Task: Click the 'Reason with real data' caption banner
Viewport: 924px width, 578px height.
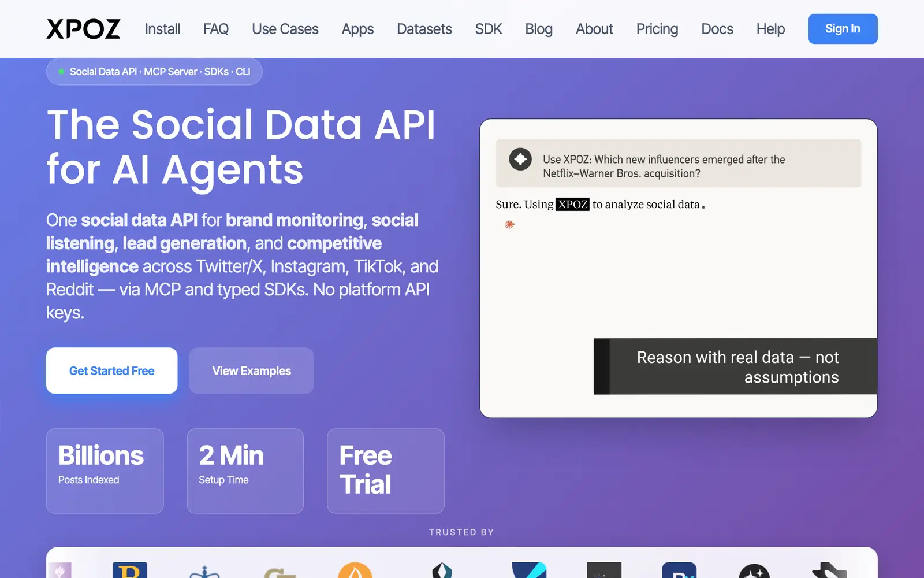Action: pyautogui.click(x=735, y=366)
